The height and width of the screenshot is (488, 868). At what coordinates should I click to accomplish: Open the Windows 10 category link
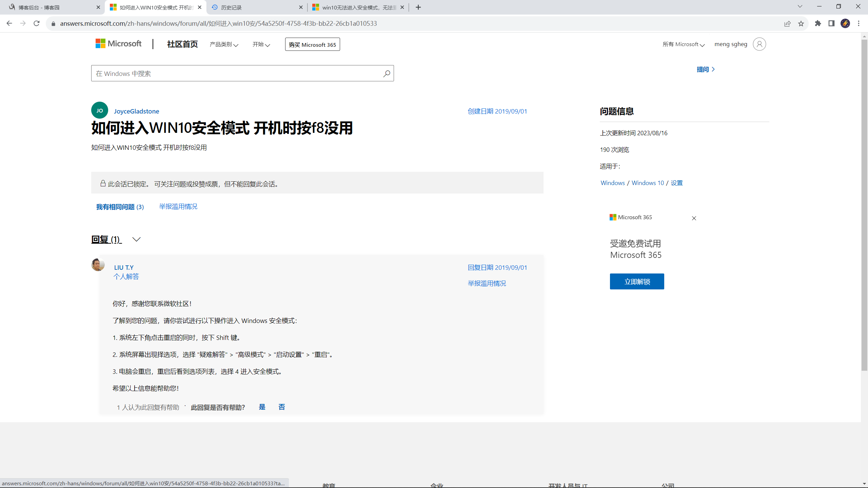pos(648,183)
